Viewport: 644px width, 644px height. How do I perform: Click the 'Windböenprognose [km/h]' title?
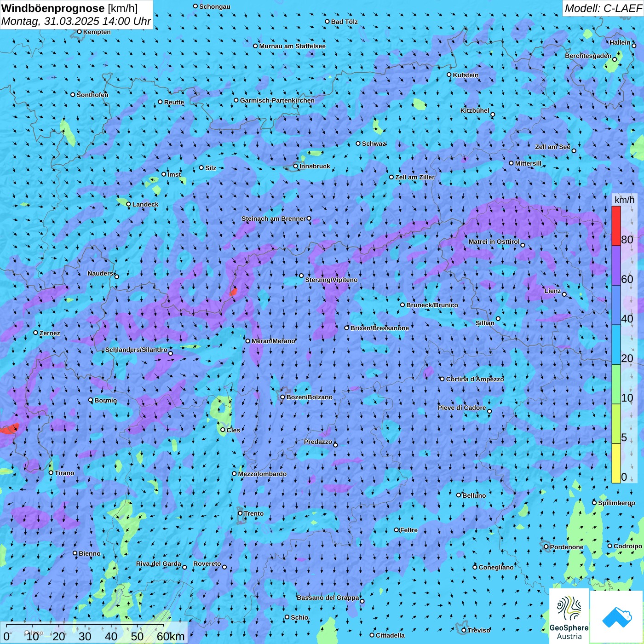coord(69,8)
